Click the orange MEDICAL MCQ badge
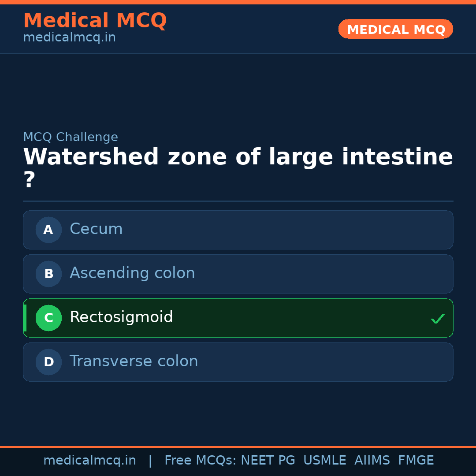Image resolution: width=476 pixels, height=476 pixels. [395, 29]
